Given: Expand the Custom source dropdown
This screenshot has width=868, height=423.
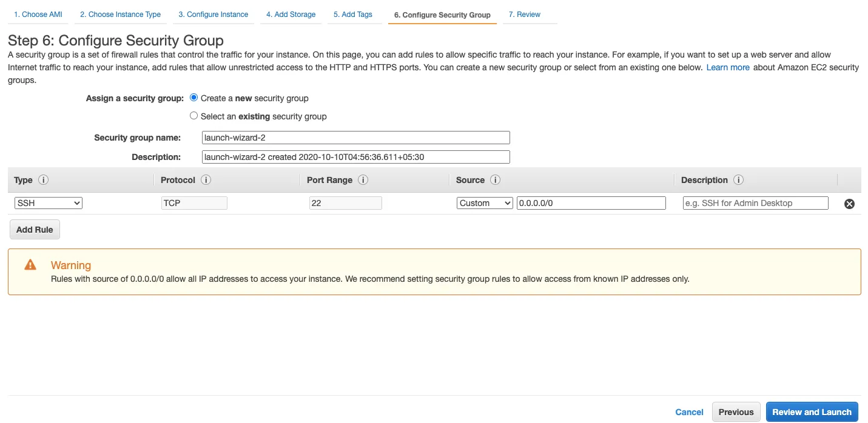Looking at the screenshot, I should (x=485, y=203).
